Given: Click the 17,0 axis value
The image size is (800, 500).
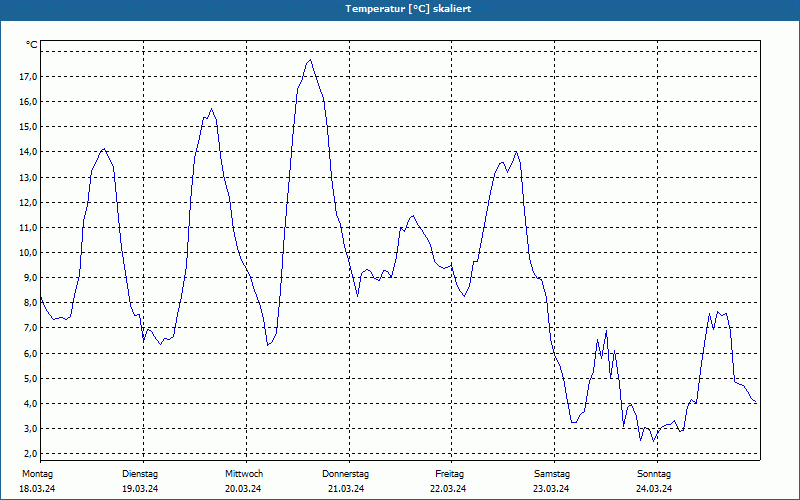Looking at the screenshot, I should click(28, 77).
